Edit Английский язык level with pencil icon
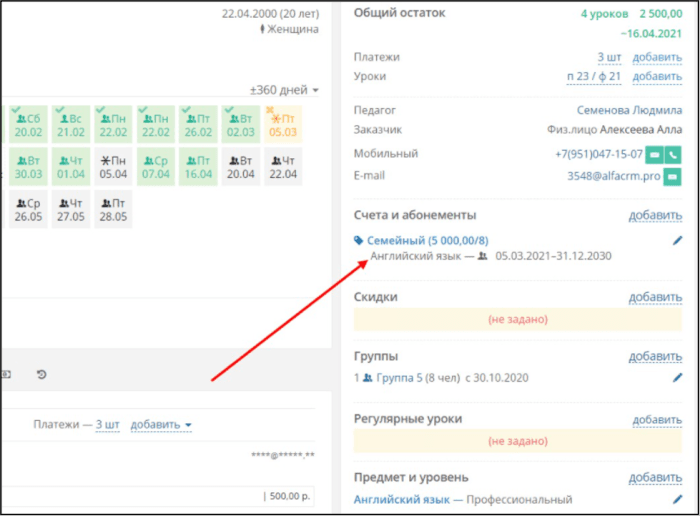 pos(677,499)
